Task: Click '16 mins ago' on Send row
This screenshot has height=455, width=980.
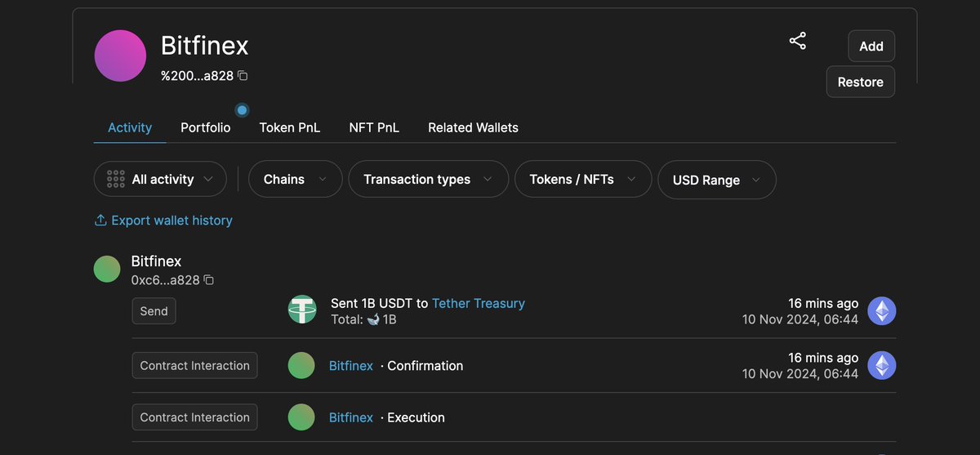Action: [x=823, y=303]
